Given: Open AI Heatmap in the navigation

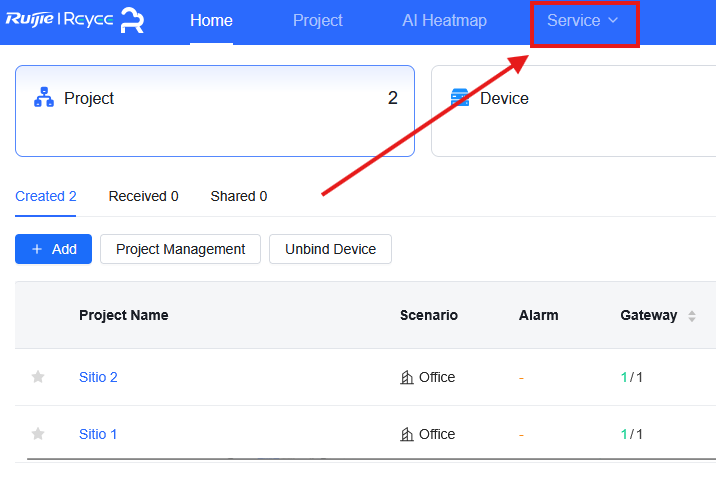Looking at the screenshot, I should (444, 21).
